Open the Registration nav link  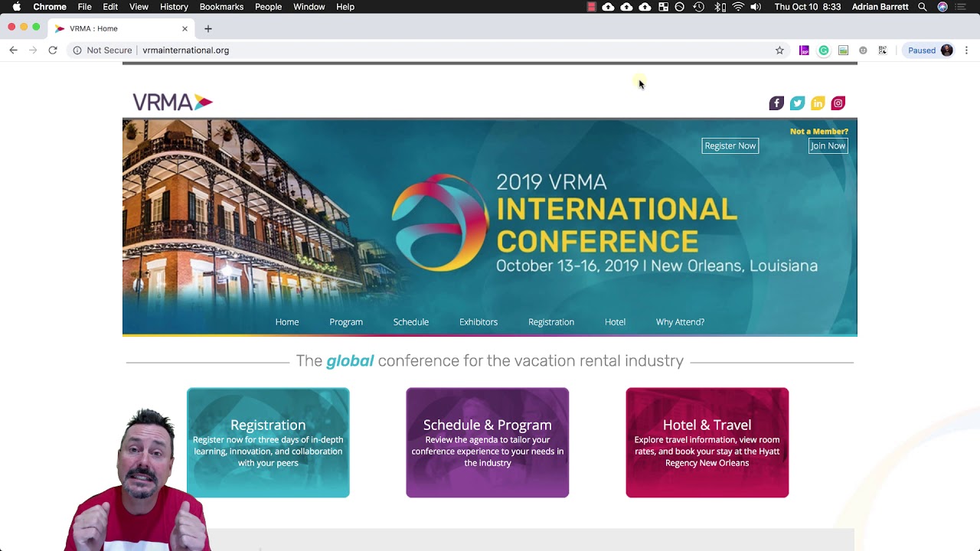point(551,322)
